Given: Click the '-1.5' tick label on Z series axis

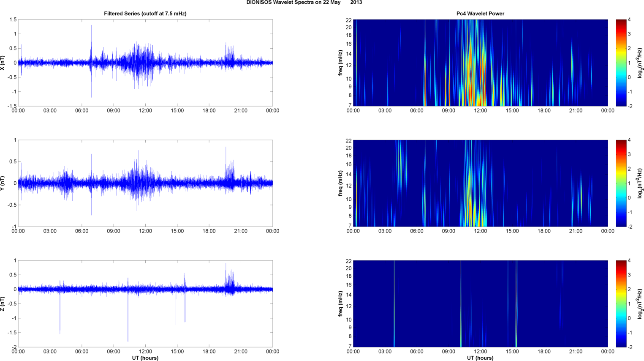Looking at the screenshot, I should [x=12, y=333].
